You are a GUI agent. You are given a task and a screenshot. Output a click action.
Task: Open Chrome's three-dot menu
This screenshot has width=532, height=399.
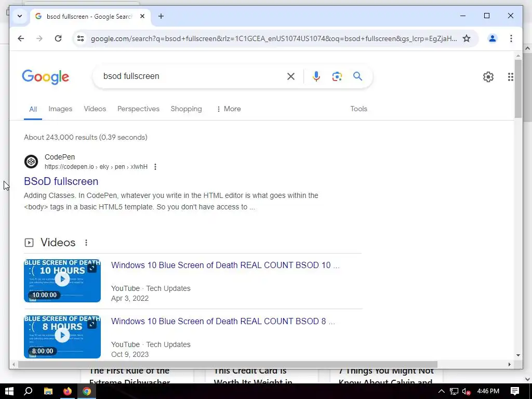511,38
